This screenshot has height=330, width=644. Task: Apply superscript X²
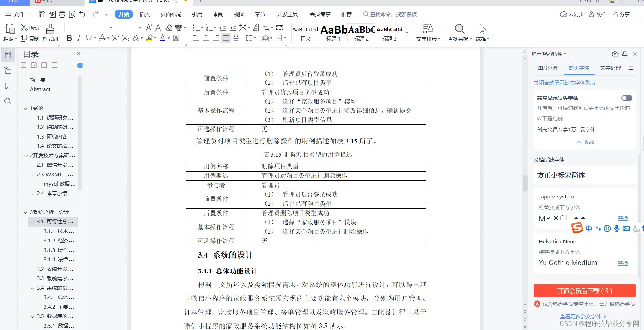tap(116, 38)
